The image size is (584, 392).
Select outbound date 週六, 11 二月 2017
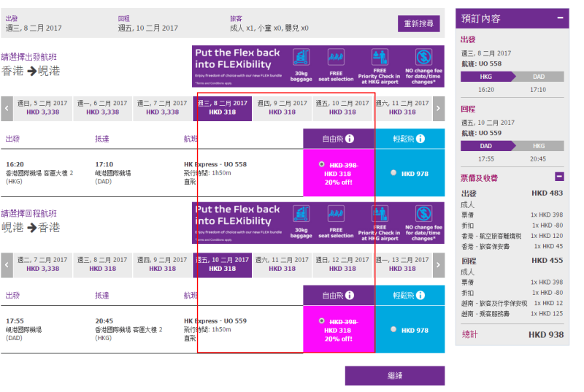click(x=402, y=108)
